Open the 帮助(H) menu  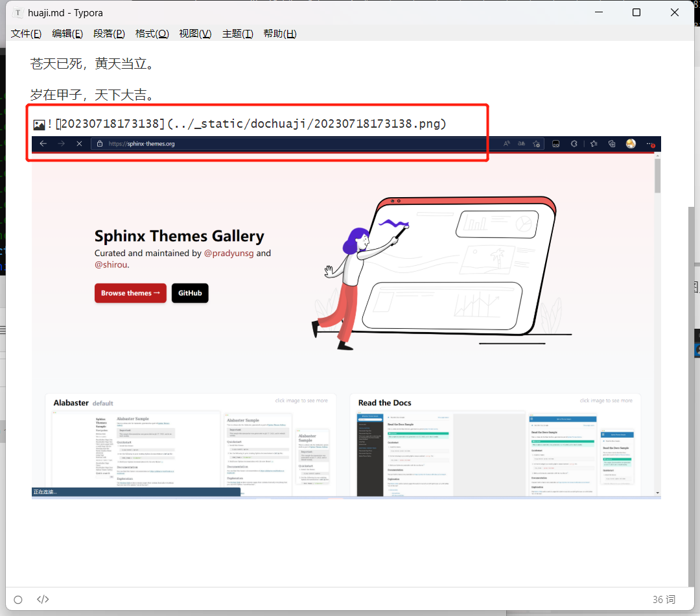pyautogui.click(x=280, y=34)
